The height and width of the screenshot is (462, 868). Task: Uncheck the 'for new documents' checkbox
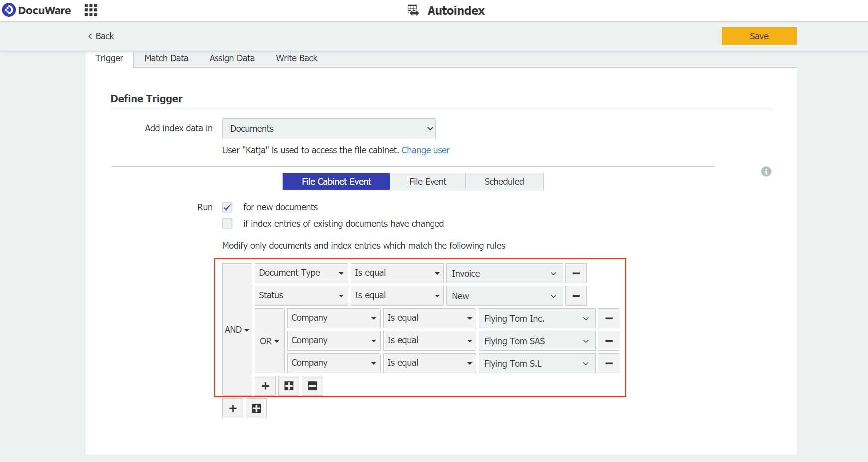point(227,207)
